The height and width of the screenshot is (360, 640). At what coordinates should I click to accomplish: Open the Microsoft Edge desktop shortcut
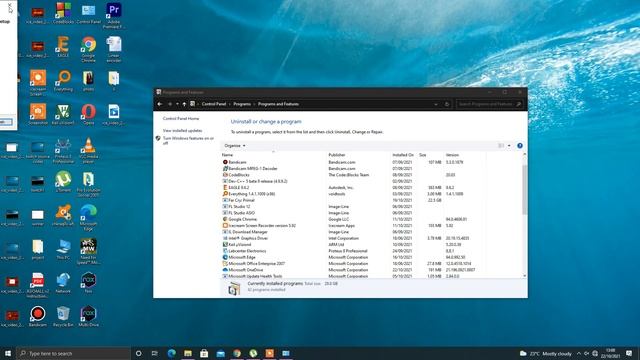point(89,218)
